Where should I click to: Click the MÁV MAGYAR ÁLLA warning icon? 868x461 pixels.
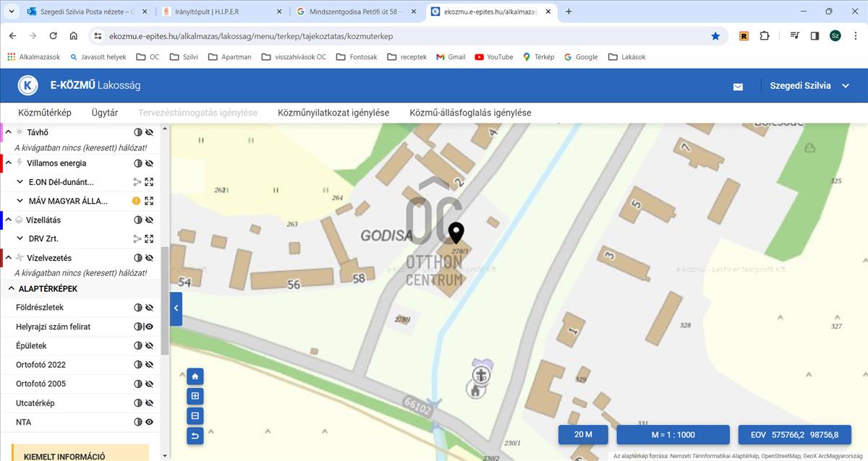click(137, 201)
